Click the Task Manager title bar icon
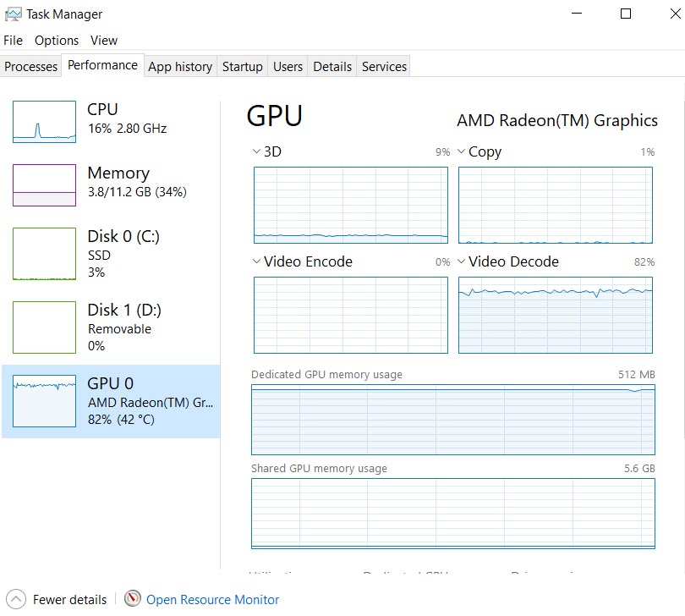The height and width of the screenshot is (616, 685). (x=13, y=14)
